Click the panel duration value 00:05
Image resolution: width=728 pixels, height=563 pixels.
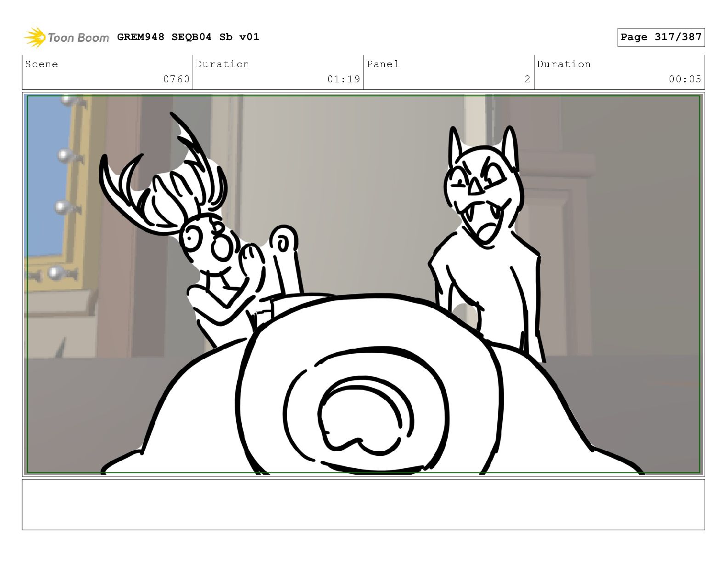[x=685, y=79]
